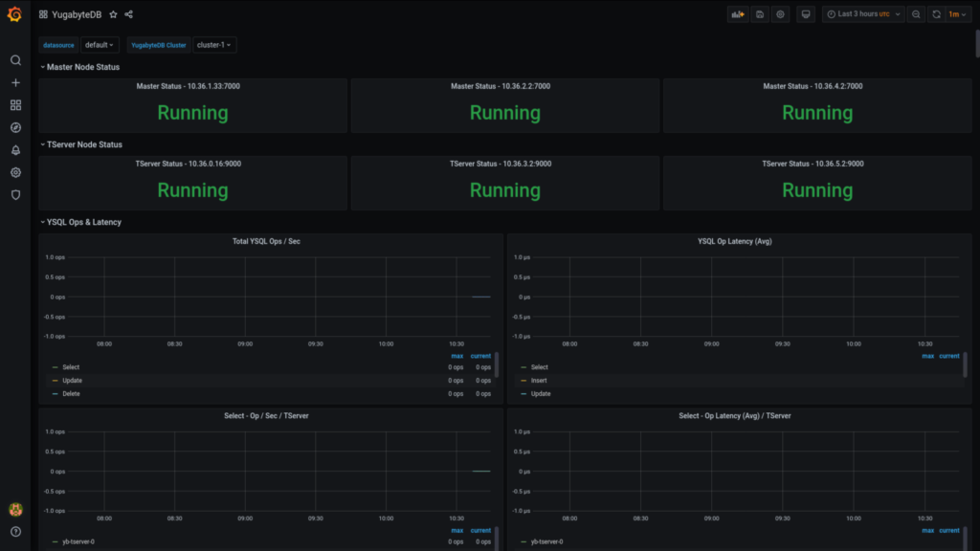Open the Server Admin shield icon
This screenshot has width=980, height=551.
coord(15,195)
